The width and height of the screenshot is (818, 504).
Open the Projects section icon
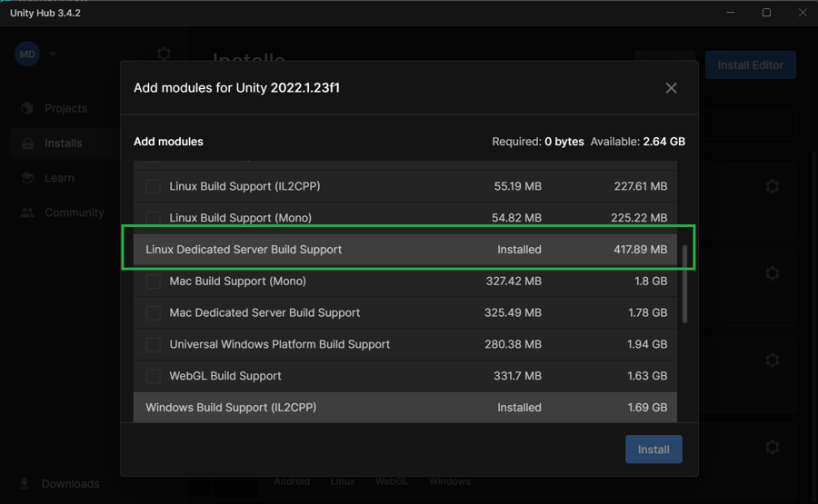[x=27, y=108]
